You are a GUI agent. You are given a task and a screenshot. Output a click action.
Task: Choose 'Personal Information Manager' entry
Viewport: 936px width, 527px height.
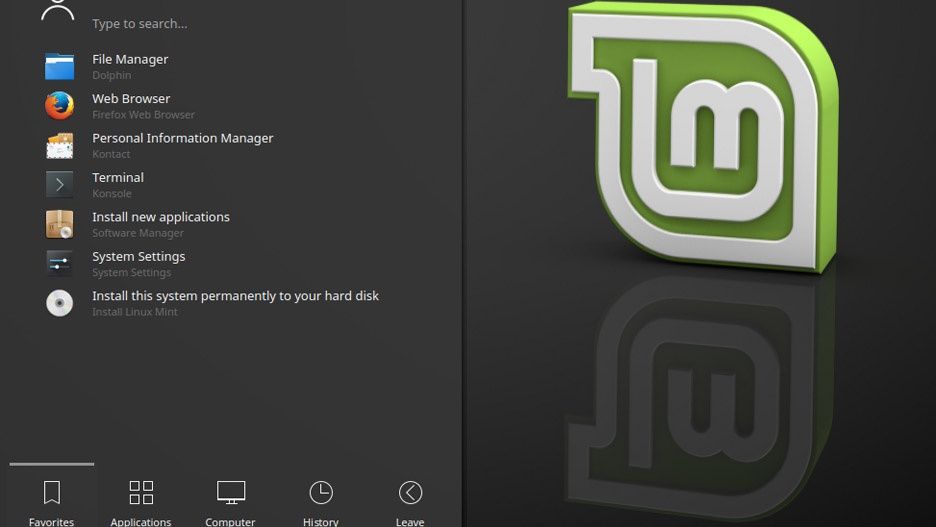[183, 138]
